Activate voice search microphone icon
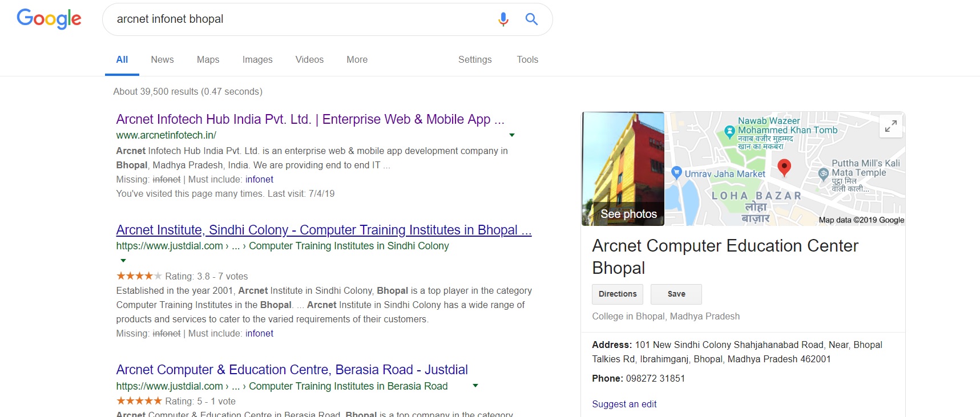This screenshot has height=417, width=980. coord(503,19)
